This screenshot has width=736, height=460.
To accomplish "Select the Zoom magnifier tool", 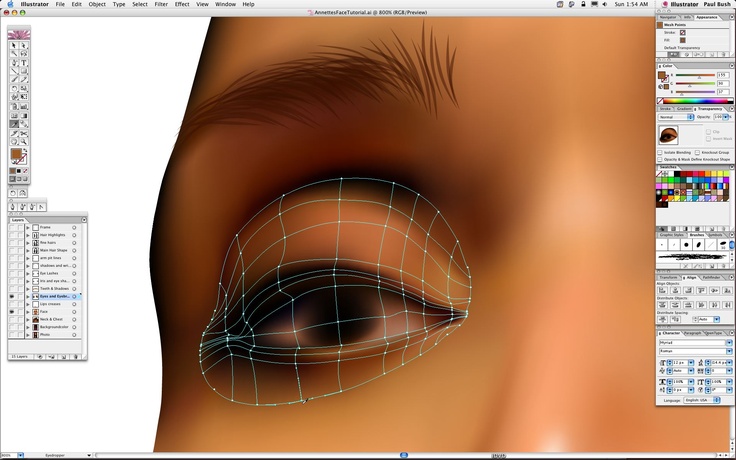I will (x=24, y=142).
